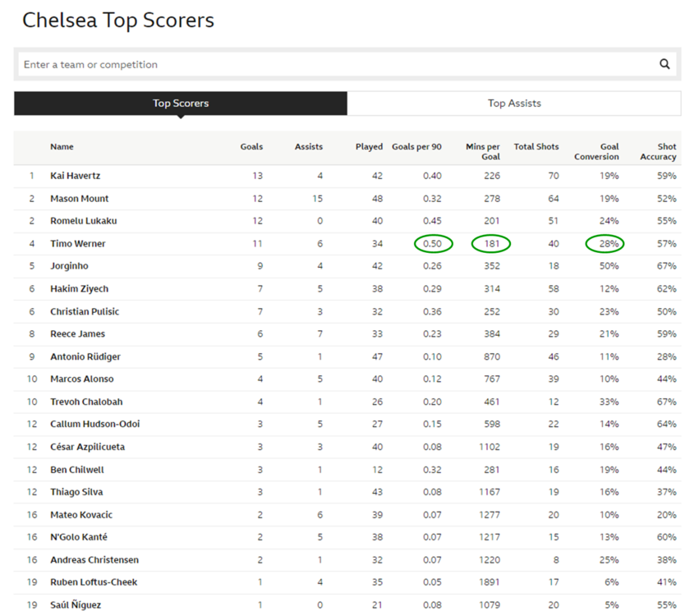The image size is (685, 616).
Task: Click Kai Havertz's 226 mins per goal
Action: [492, 176]
